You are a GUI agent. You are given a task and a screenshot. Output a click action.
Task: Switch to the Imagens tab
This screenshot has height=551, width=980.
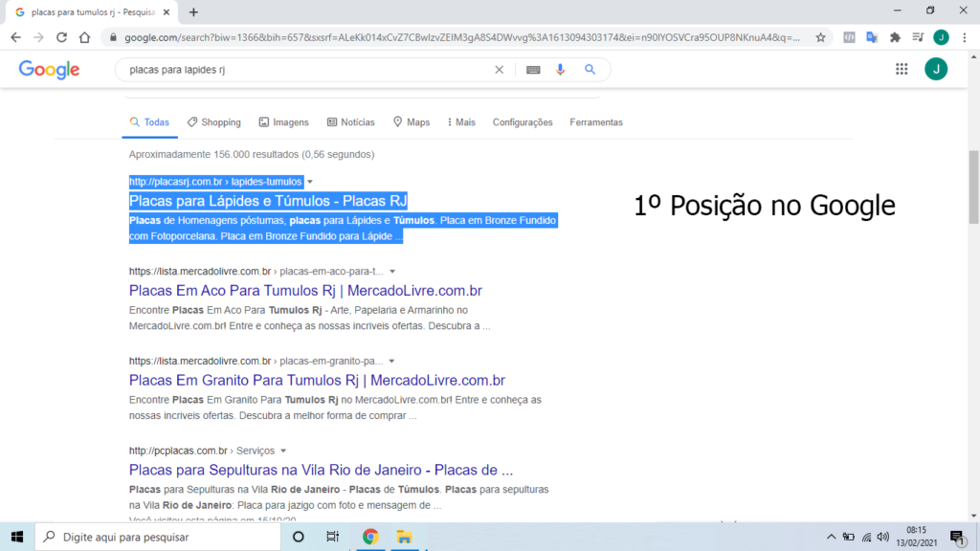tap(283, 122)
